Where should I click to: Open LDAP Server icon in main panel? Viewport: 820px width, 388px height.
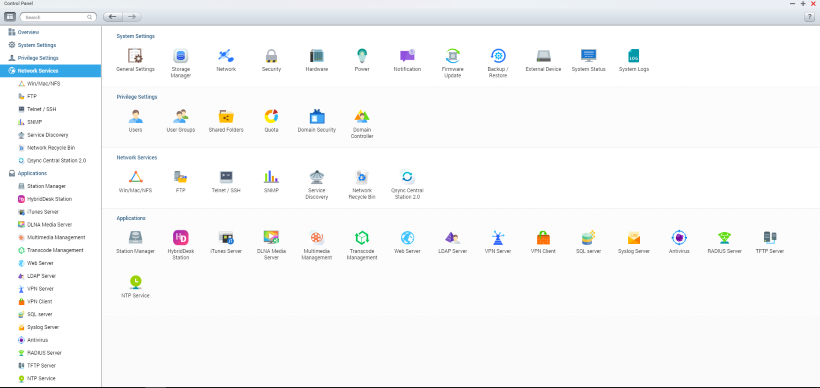pos(452,237)
